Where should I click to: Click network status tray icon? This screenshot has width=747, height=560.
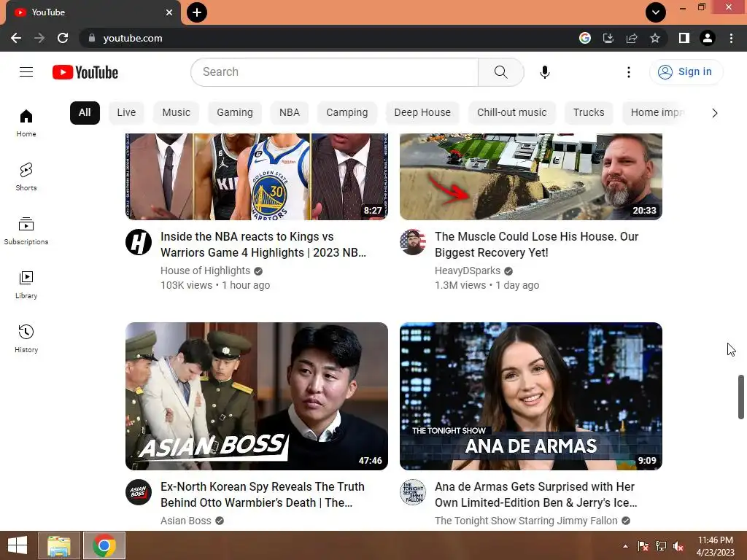coord(661,546)
